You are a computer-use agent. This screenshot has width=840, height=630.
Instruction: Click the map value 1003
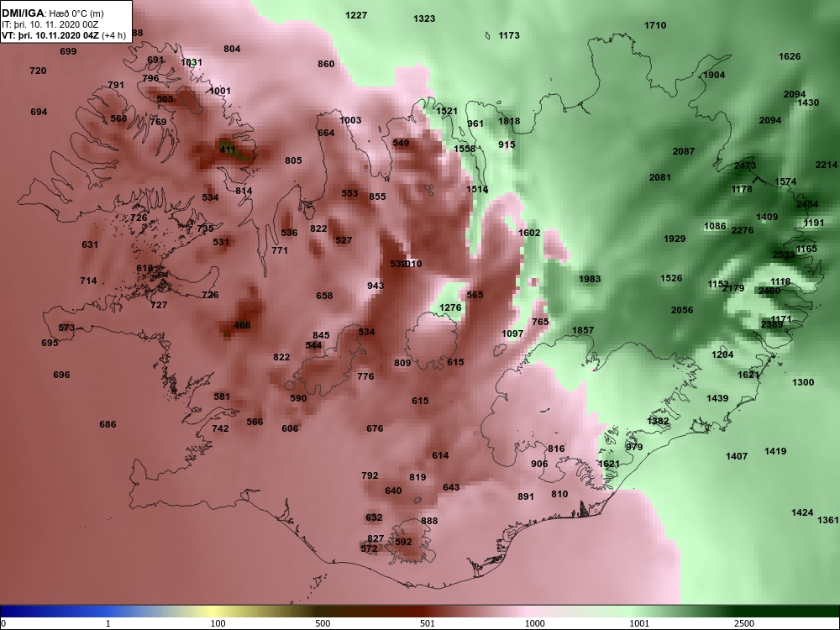point(350,120)
